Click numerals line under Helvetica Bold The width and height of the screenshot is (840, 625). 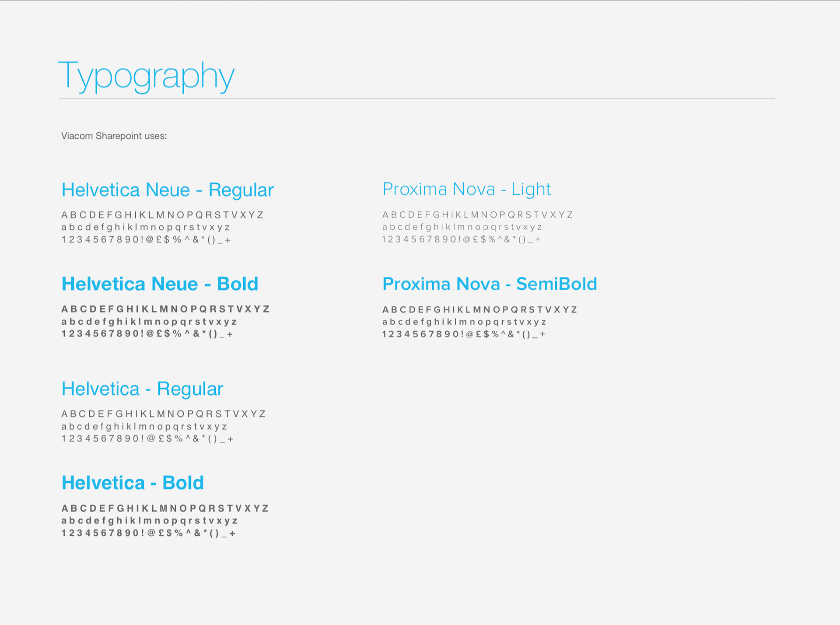(x=148, y=533)
